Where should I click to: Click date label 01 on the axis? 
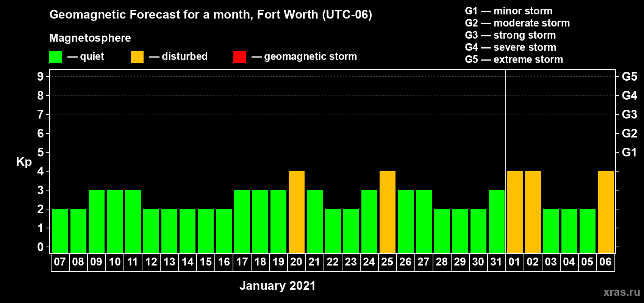514,262
